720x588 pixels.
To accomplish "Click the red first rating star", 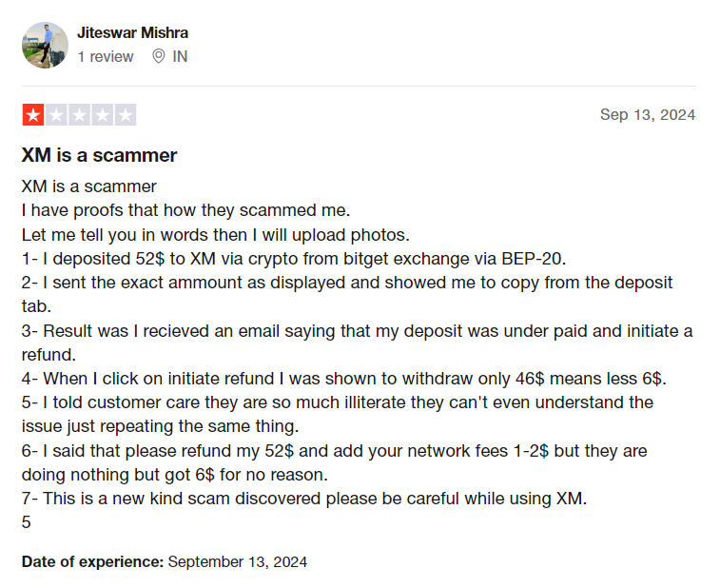I will tap(33, 115).
